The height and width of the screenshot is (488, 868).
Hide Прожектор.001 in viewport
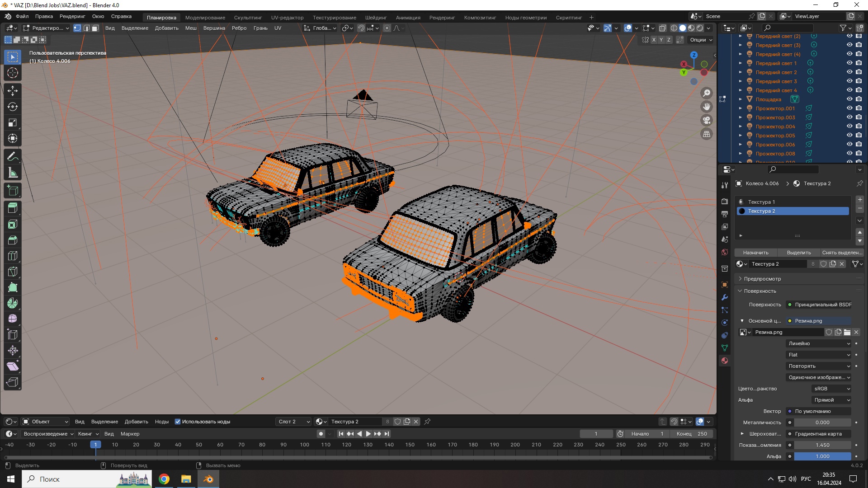[x=849, y=108]
